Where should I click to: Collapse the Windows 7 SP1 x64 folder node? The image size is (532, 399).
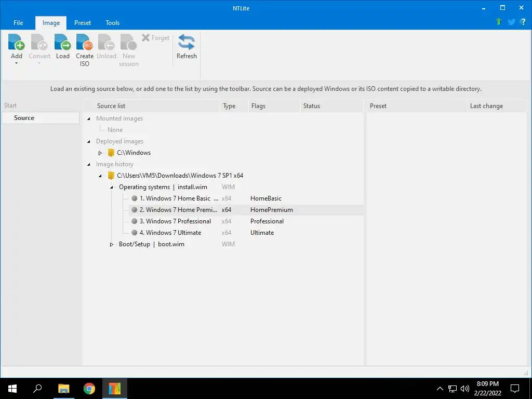[100, 176]
